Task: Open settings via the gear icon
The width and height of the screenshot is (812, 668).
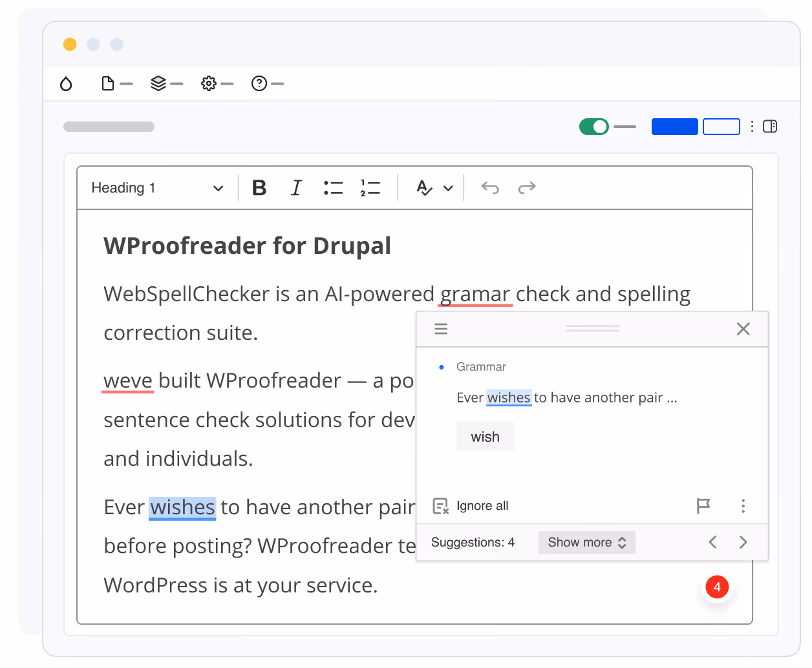Action: pyautogui.click(x=208, y=83)
